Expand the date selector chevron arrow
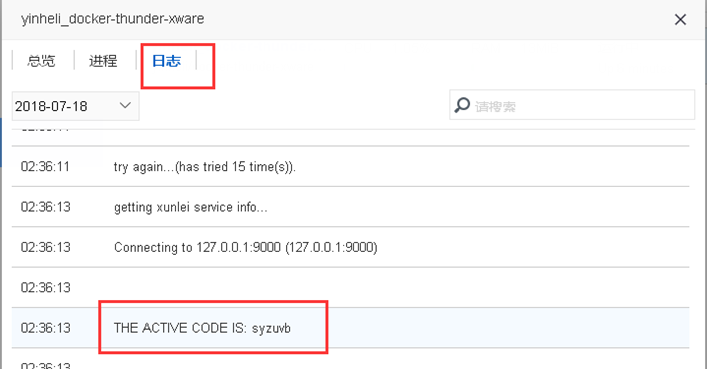 tap(125, 106)
